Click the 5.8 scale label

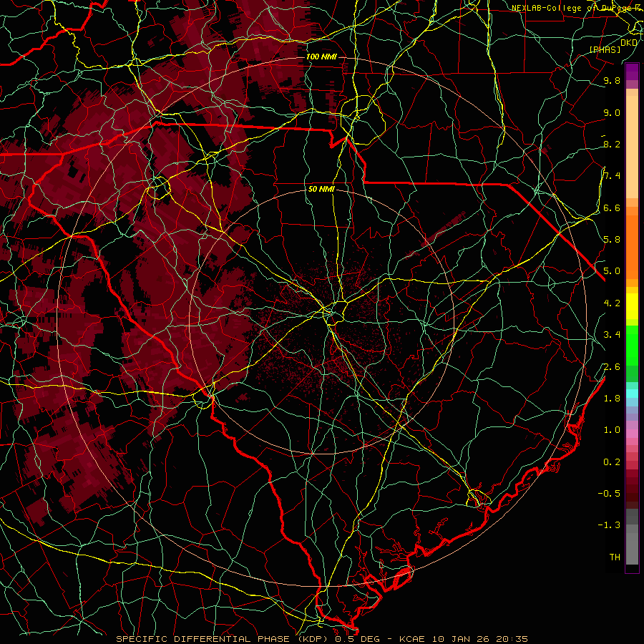612,240
